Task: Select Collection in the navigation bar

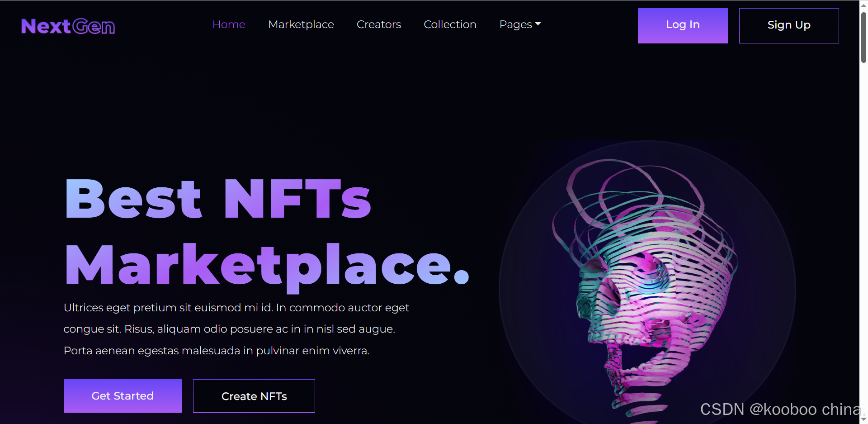Action: (450, 24)
